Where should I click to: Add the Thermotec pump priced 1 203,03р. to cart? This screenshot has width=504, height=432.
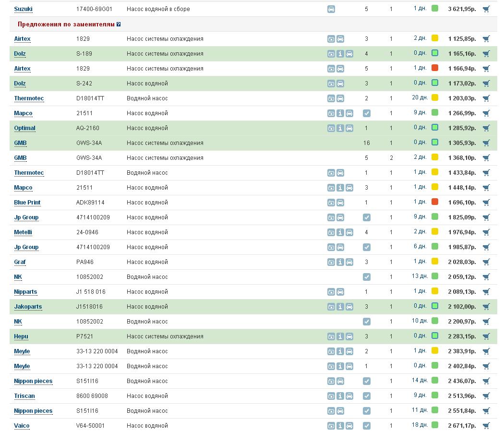(x=486, y=98)
